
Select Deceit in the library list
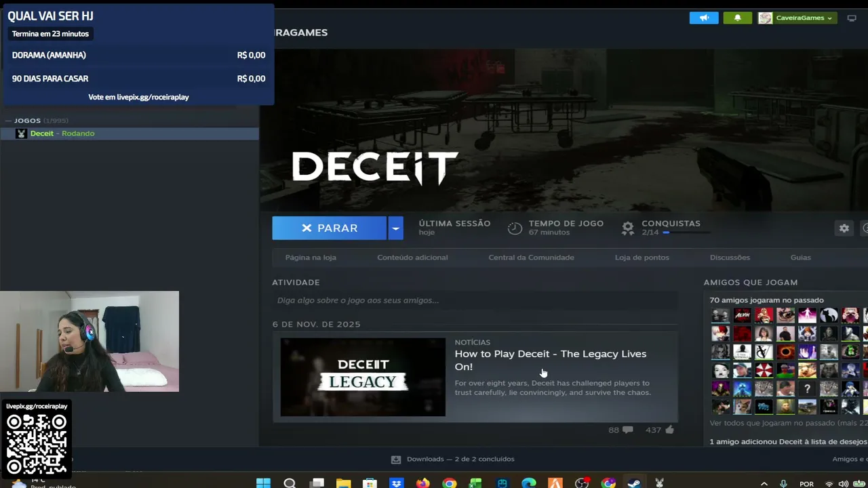(129, 134)
